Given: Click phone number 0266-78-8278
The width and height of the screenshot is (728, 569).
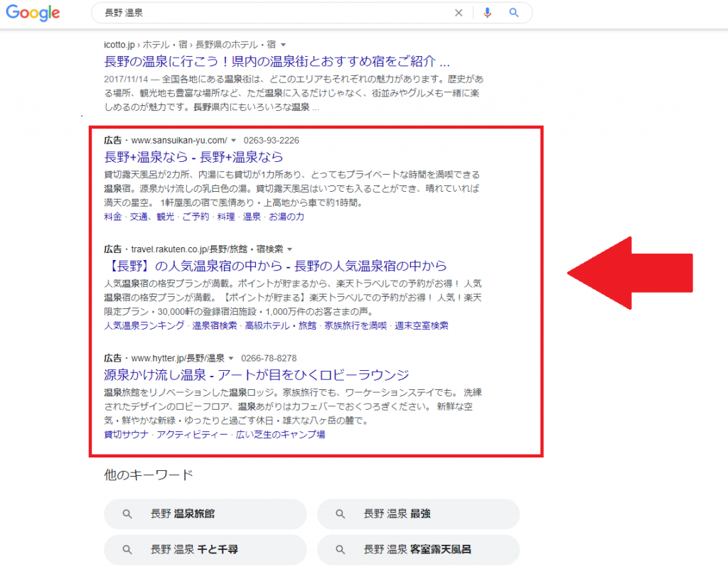Looking at the screenshot, I should [269, 359].
